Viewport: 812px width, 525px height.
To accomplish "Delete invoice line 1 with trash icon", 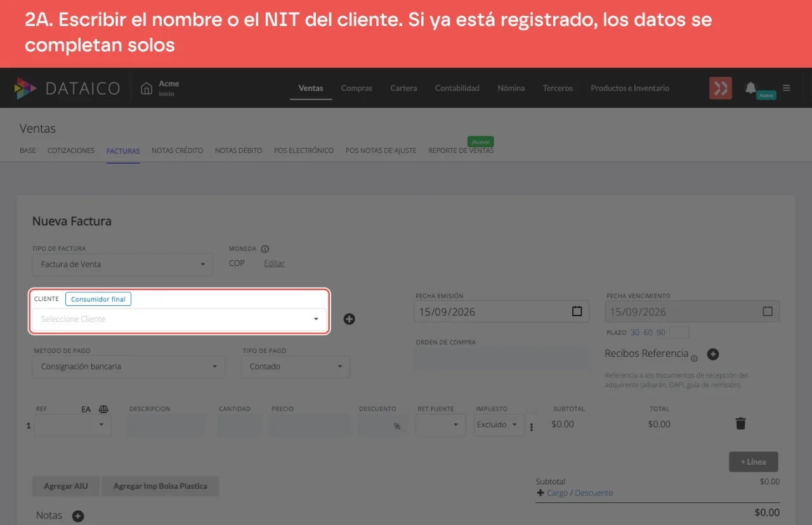I will click(740, 423).
